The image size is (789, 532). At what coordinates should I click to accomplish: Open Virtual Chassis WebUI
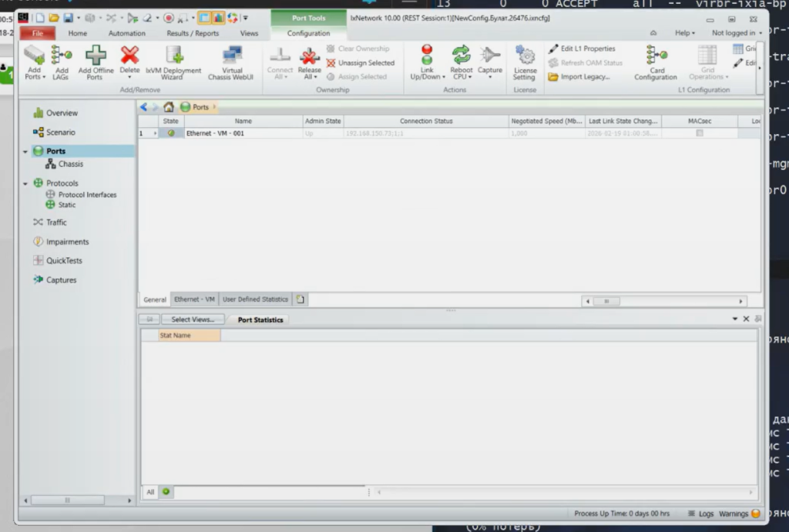[x=232, y=55]
